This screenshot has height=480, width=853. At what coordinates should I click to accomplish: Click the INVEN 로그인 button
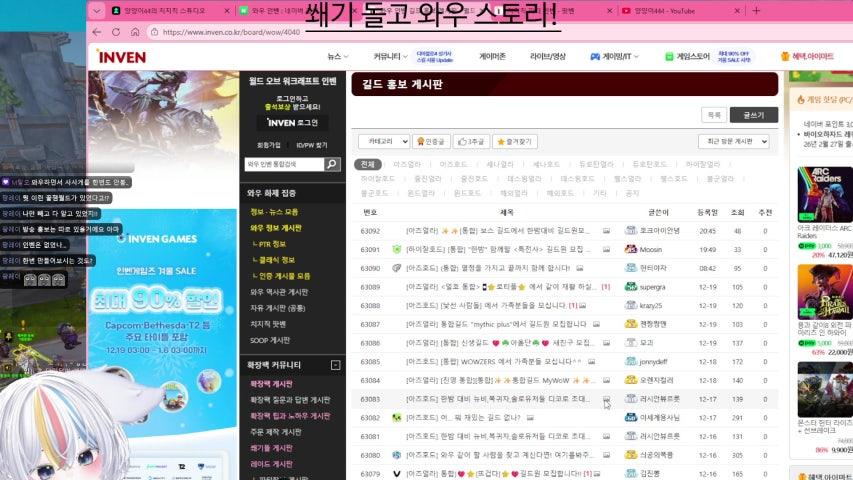tap(292, 122)
